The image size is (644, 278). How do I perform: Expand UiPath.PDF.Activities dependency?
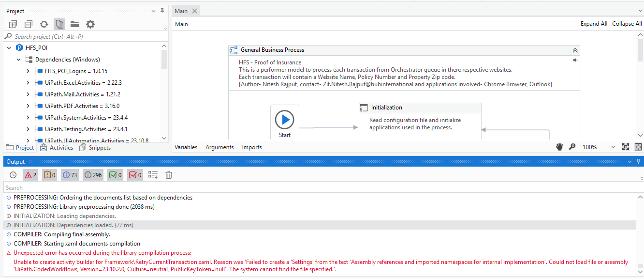coord(28,106)
